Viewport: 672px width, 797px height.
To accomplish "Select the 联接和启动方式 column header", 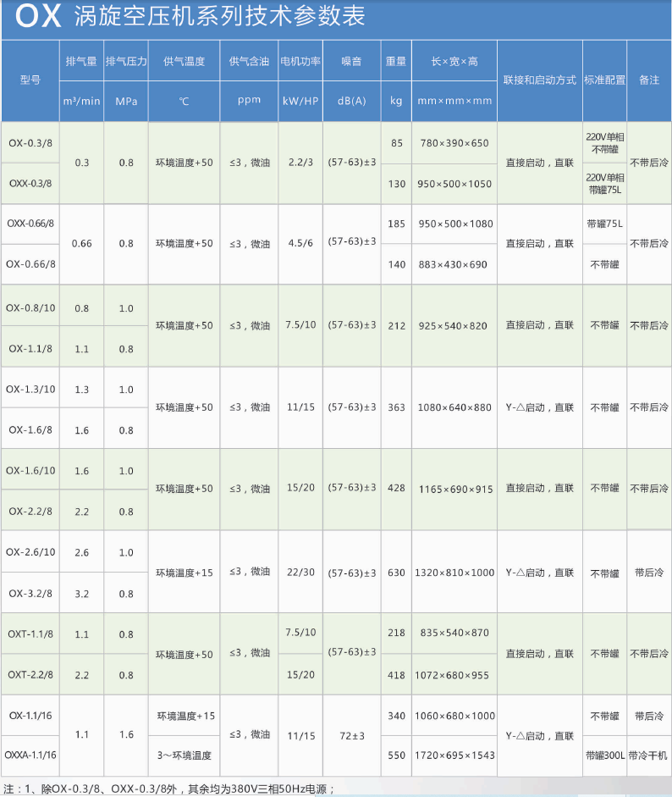I will (x=539, y=80).
